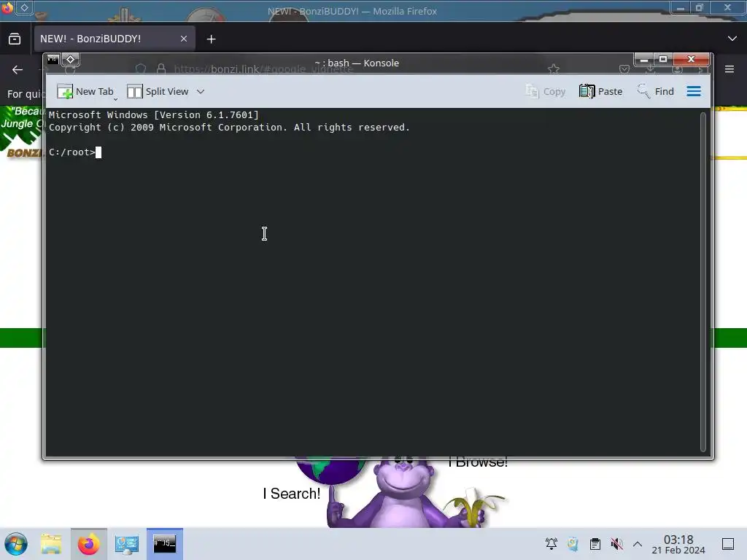
Task: Go back in Firefox
Action: (x=18, y=69)
